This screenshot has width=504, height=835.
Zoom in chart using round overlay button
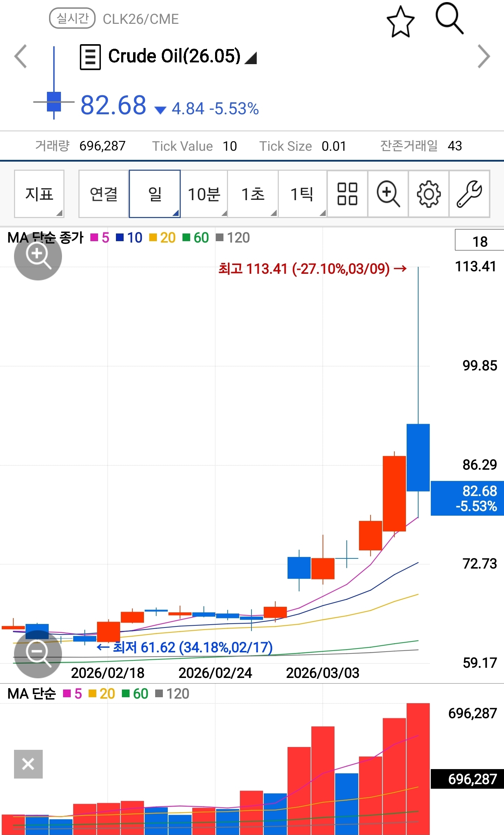[38, 256]
